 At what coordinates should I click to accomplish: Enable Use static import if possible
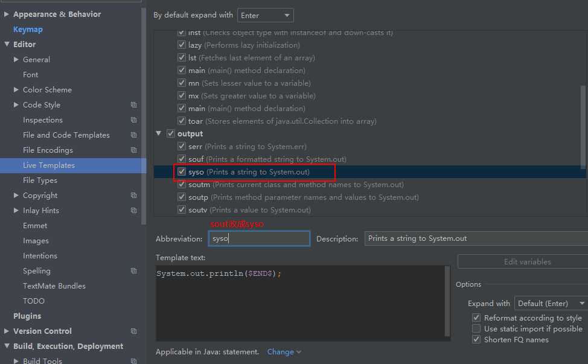(x=476, y=328)
